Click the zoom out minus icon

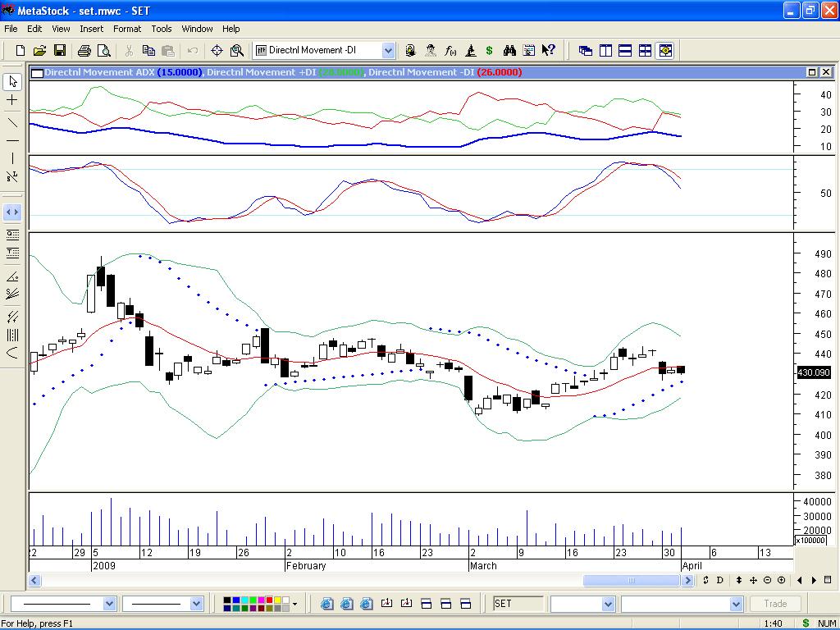pos(767,580)
